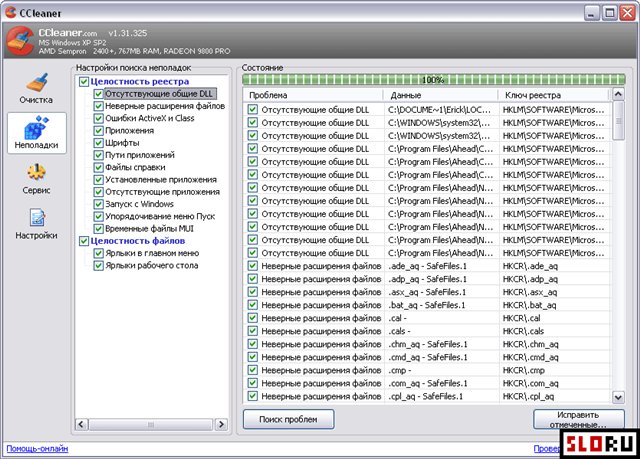Screen dimensions: 640x459
Task: Uncheck the .cmp result row checkbox
Action: [x=253, y=370]
